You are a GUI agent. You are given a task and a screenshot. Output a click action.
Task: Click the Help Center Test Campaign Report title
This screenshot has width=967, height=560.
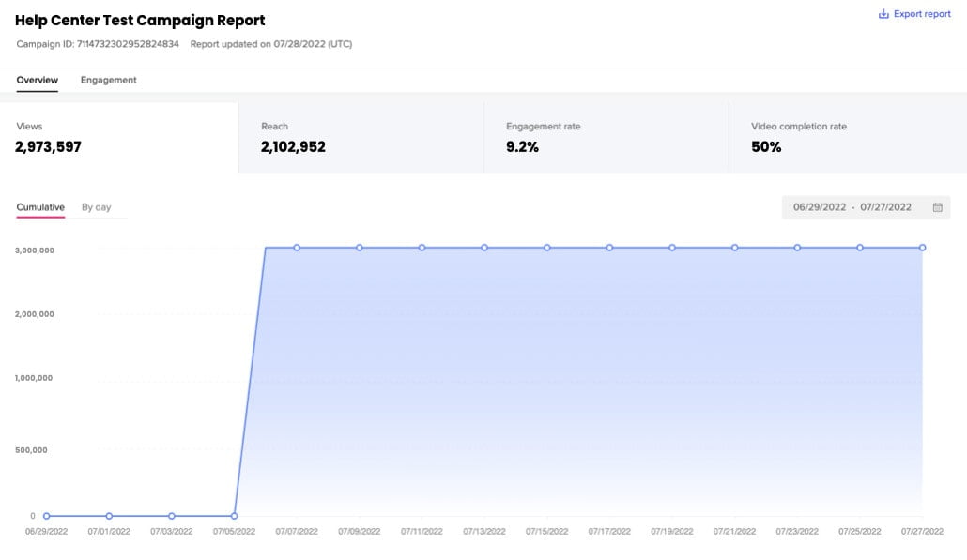tap(140, 20)
